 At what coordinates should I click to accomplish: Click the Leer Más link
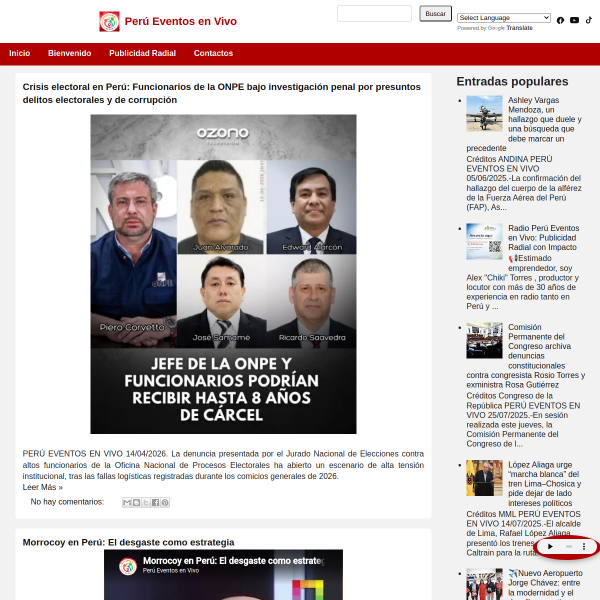[42, 487]
